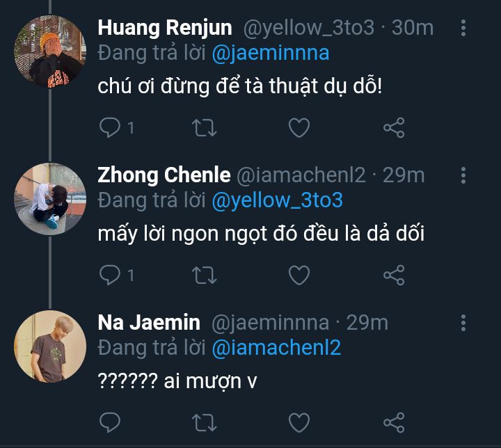Image resolution: width=501 pixels, height=448 pixels.
Task: Open more options on Zhong Chenle's tweet
Action: [464, 175]
